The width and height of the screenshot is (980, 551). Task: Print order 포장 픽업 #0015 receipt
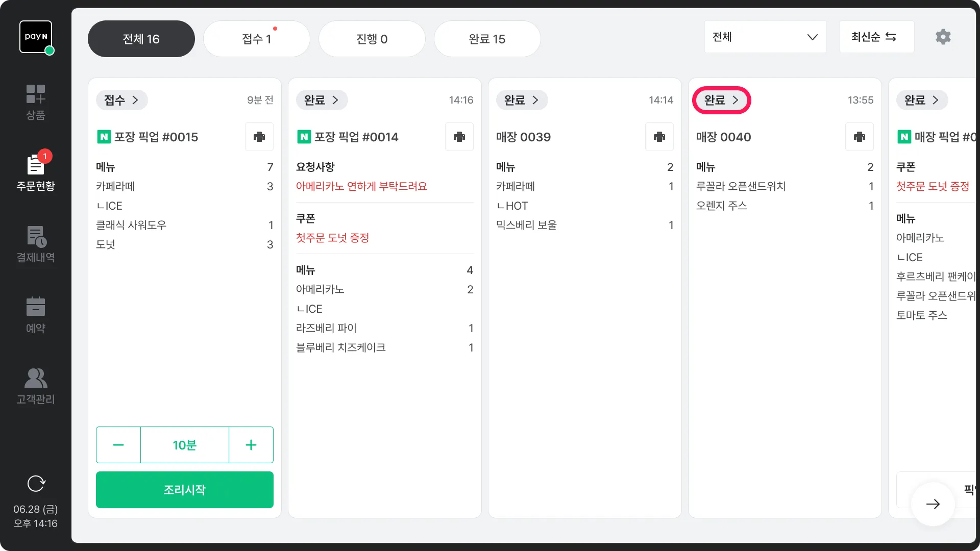[259, 137]
